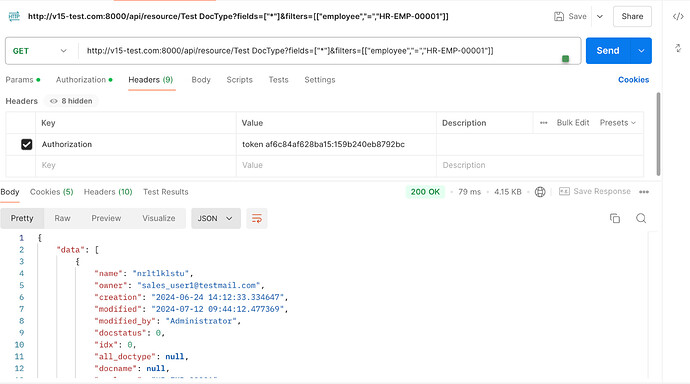The height and width of the screenshot is (384, 690).
Task: Click the "data" key on line 2
Action: click(70, 250)
